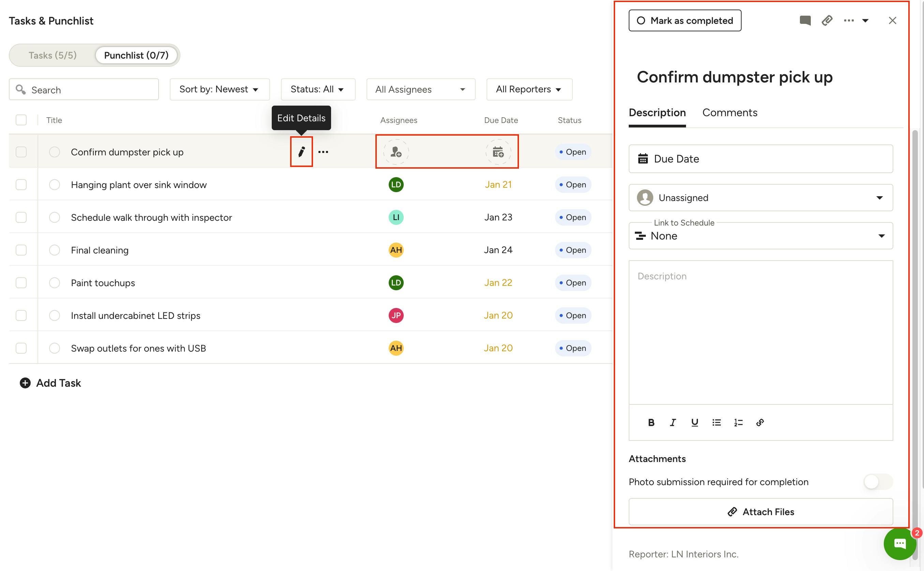The image size is (924, 571).
Task: Open the three-dot menu in detail panel header
Action: [849, 20]
